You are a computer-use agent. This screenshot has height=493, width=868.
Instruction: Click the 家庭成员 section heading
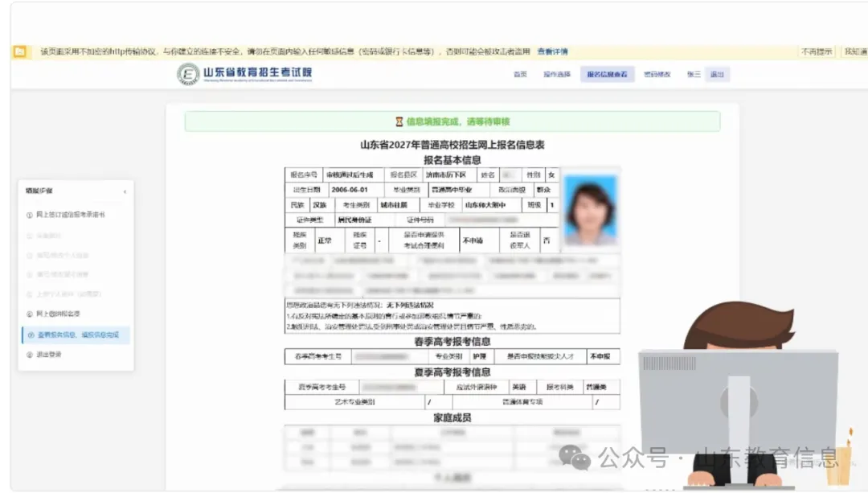(x=452, y=418)
